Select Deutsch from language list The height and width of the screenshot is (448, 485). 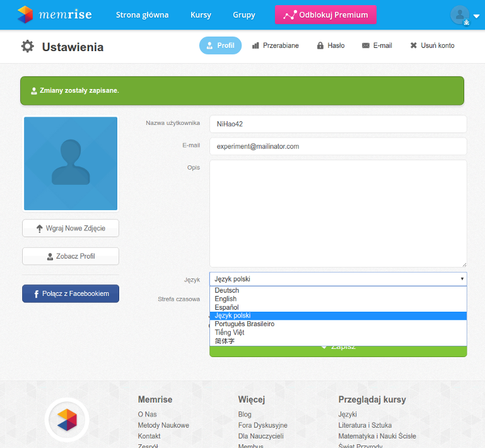338,290
